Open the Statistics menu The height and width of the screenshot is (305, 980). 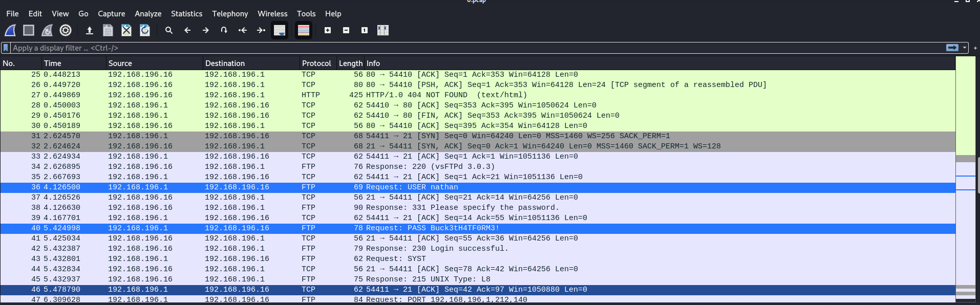point(186,14)
